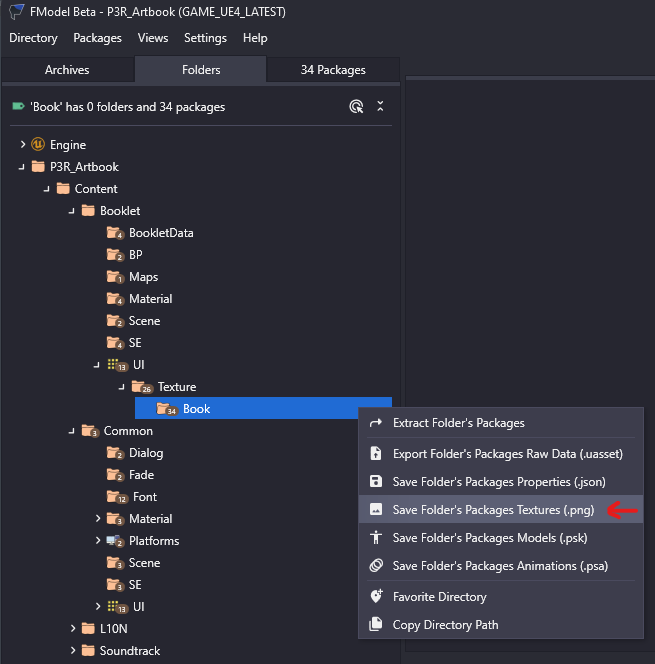Collapse the Booklet folder node
655x664 pixels.
click(x=72, y=211)
